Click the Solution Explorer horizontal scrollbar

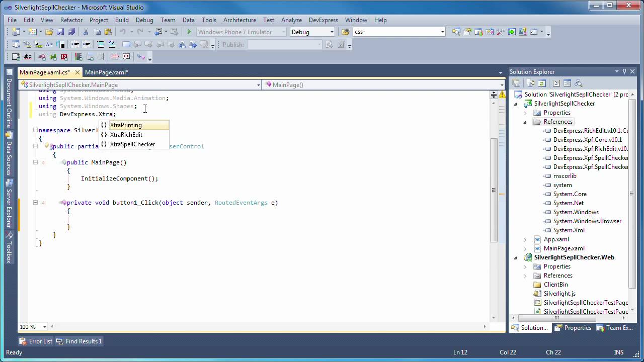point(569,318)
